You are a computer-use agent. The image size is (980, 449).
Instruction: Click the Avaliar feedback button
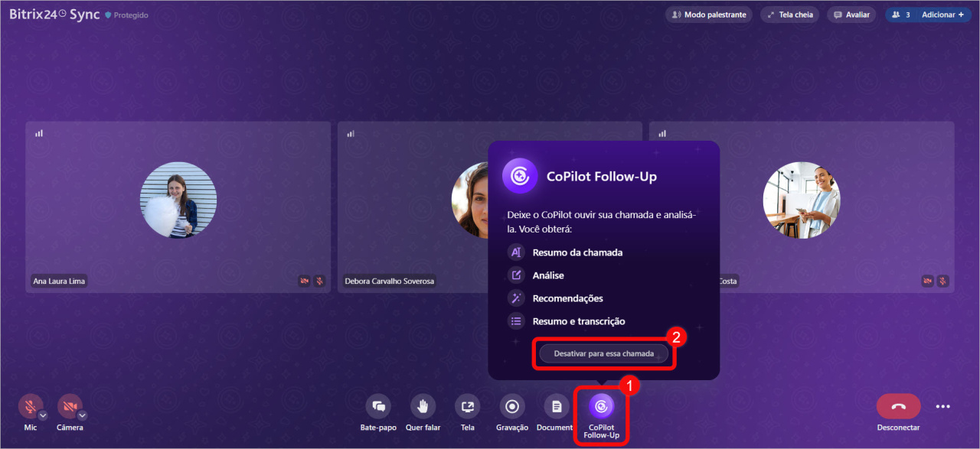pyautogui.click(x=851, y=15)
